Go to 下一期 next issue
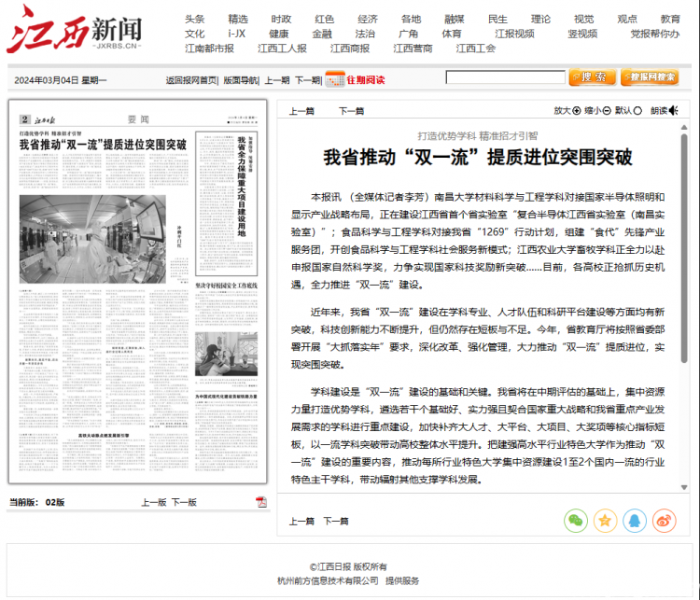Screen dimensions: 700x600 tap(307, 80)
